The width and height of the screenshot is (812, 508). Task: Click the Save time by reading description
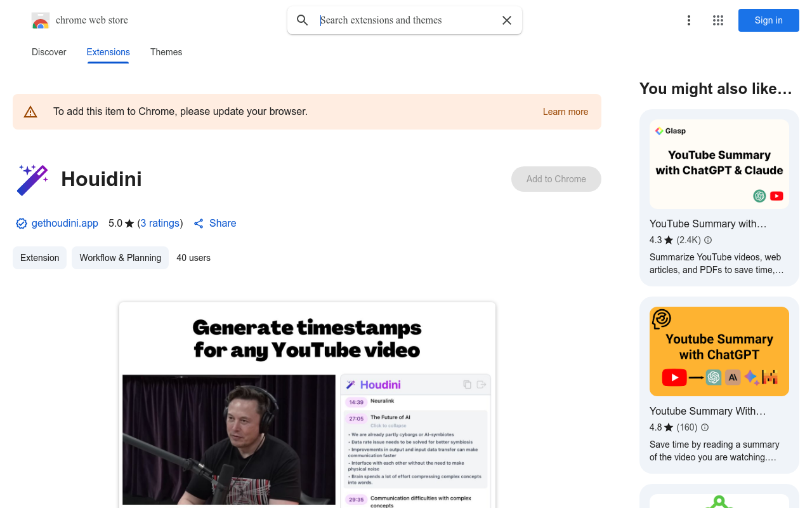(714, 451)
